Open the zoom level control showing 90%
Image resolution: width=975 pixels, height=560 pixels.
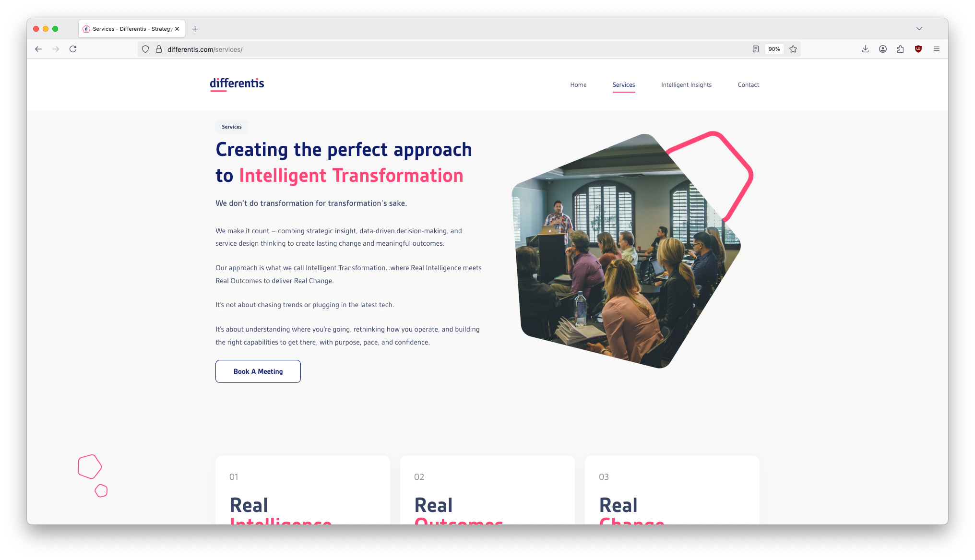[774, 49]
